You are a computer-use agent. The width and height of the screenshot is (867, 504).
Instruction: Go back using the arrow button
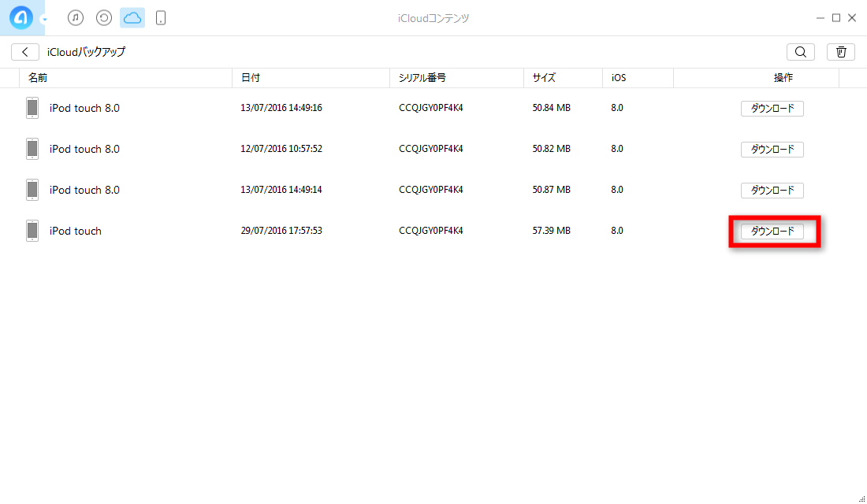25,52
